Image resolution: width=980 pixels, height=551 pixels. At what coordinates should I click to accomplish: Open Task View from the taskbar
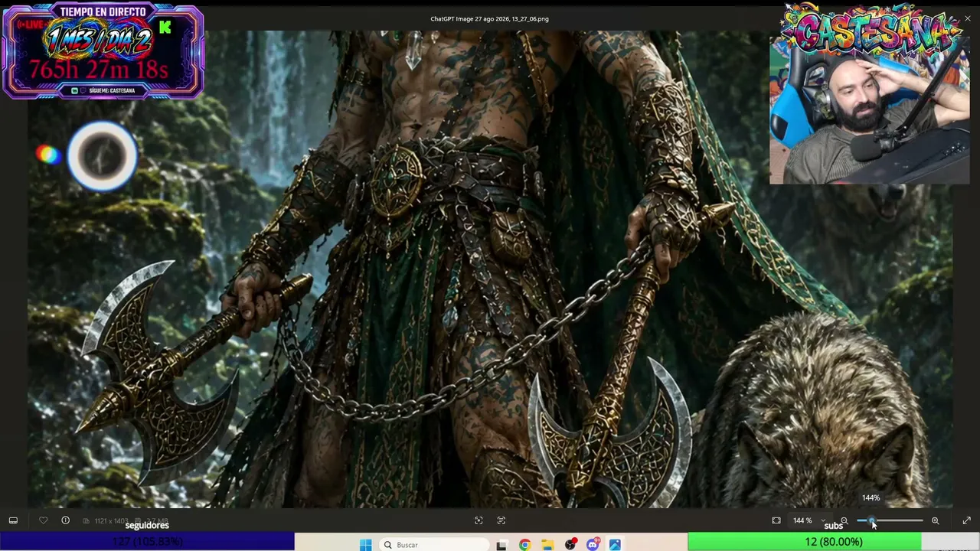[x=501, y=545]
